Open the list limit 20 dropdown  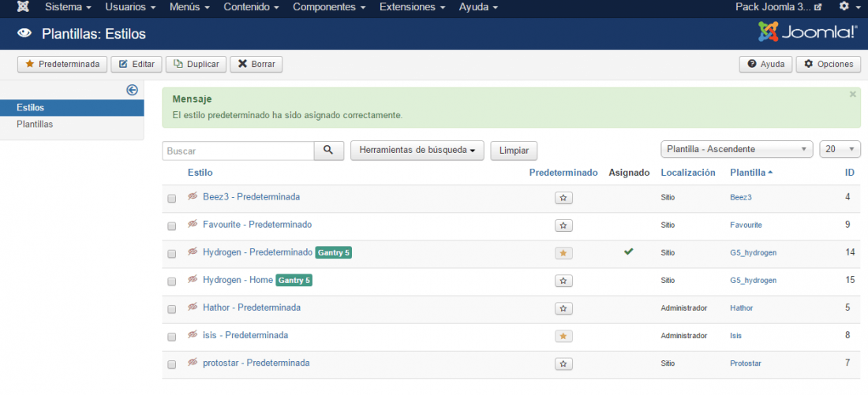click(x=840, y=149)
